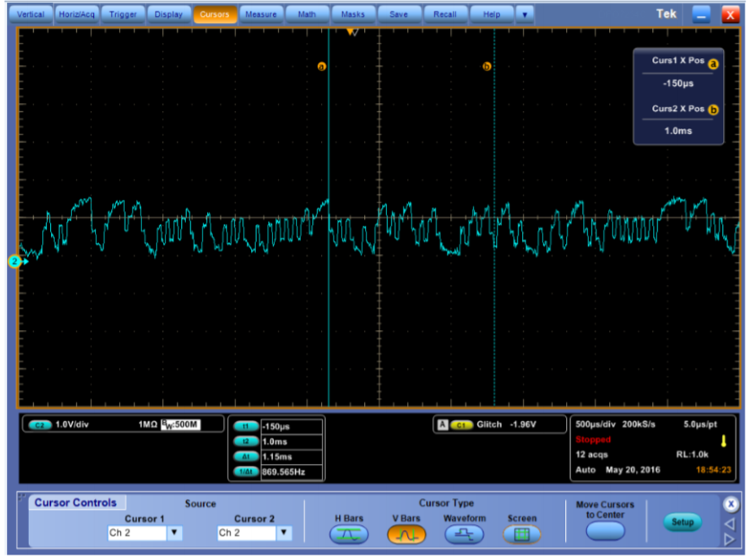Select the Screen cursor type
Screen dimensions: 751x560
click(521, 534)
